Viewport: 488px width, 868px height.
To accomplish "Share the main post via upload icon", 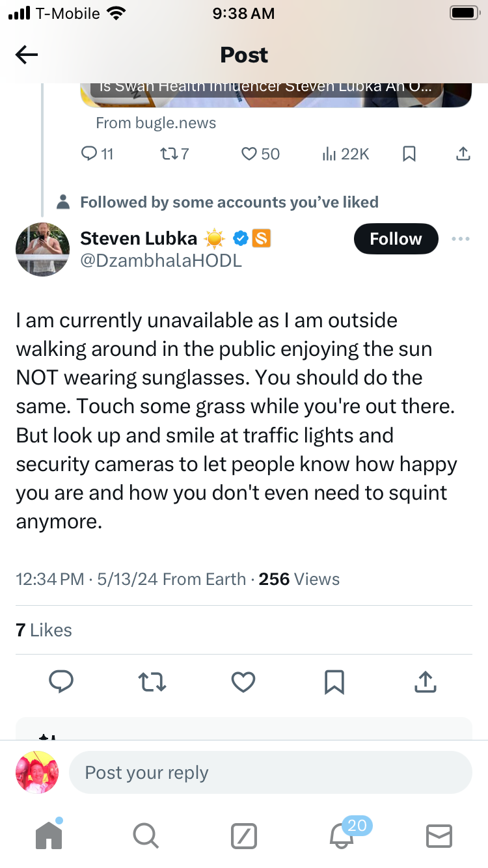I will pos(424,681).
